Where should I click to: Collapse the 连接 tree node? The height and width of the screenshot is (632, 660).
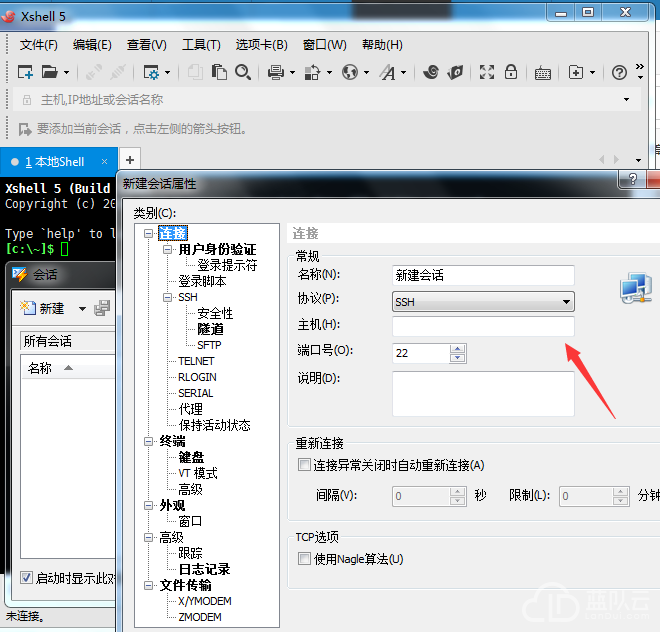(x=149, y=233)
